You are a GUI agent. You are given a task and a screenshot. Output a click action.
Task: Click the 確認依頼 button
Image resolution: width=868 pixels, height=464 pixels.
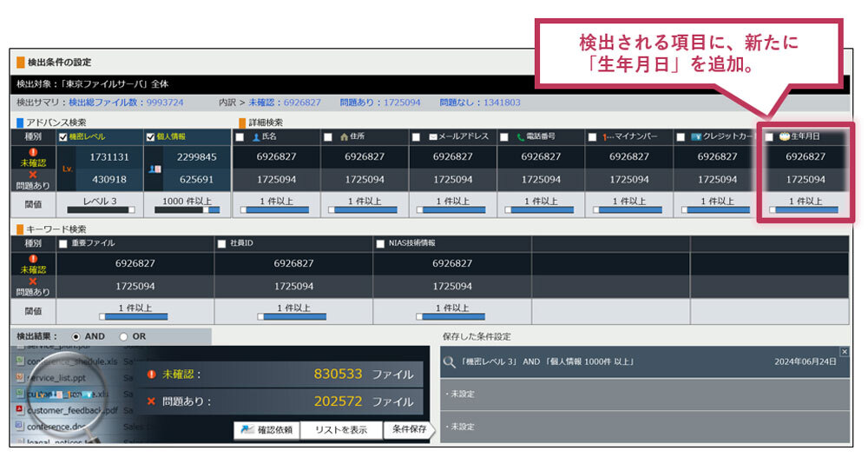click(x=266, y=430)
